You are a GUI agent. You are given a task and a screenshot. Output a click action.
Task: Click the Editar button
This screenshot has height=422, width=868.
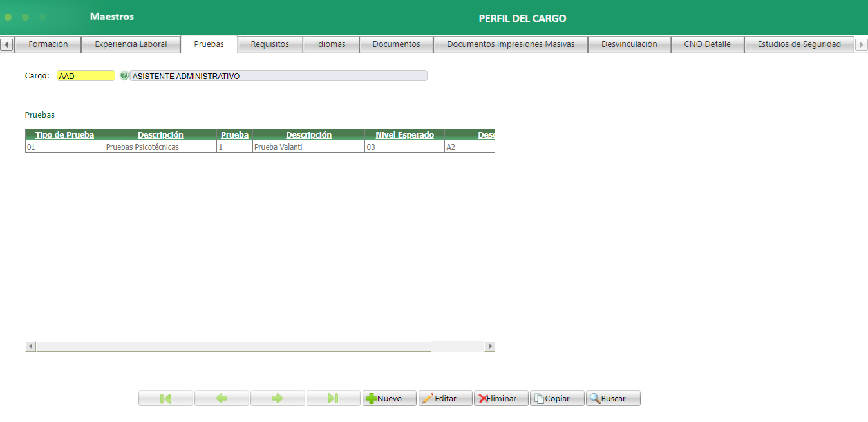446,398
